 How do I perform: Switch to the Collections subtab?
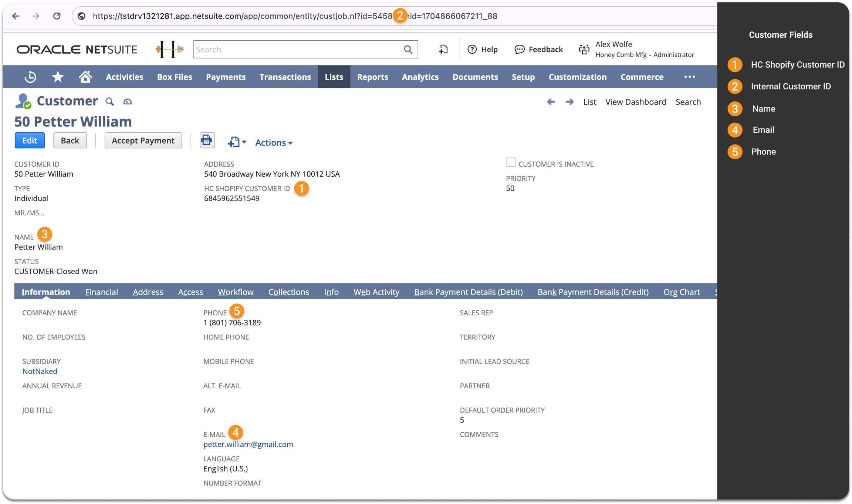(289, 292)
